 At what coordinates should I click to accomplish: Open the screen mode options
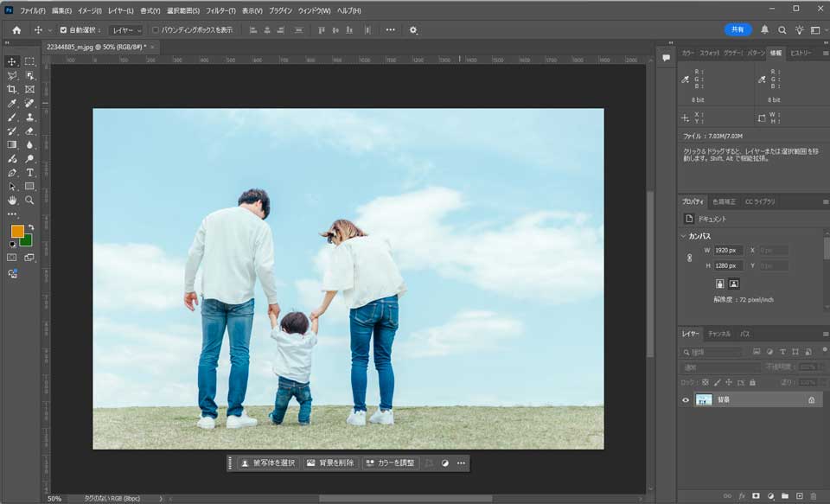pyautogui.click(x=29, y=258)
